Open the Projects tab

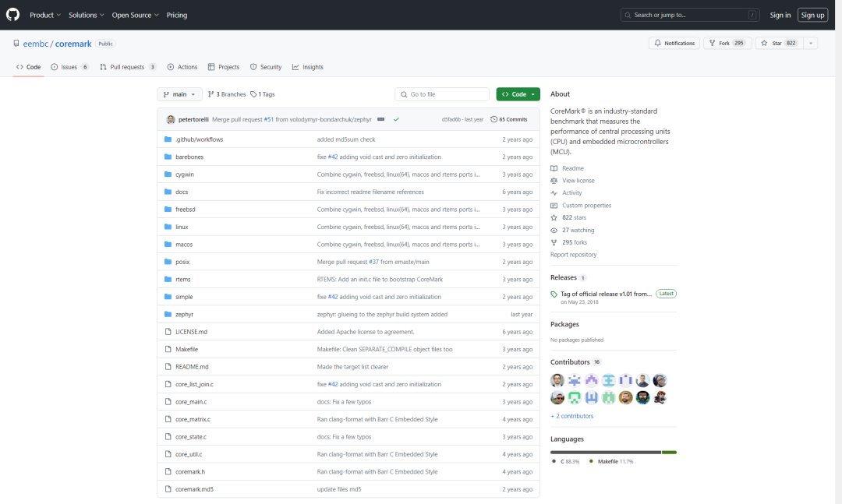[224, 67]
